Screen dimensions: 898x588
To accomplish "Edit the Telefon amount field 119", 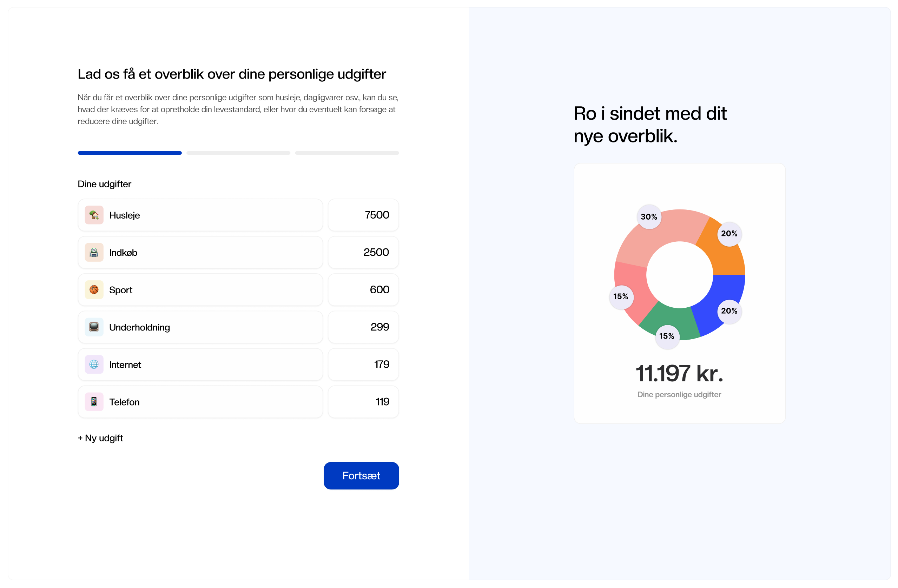I will point(363,402).
